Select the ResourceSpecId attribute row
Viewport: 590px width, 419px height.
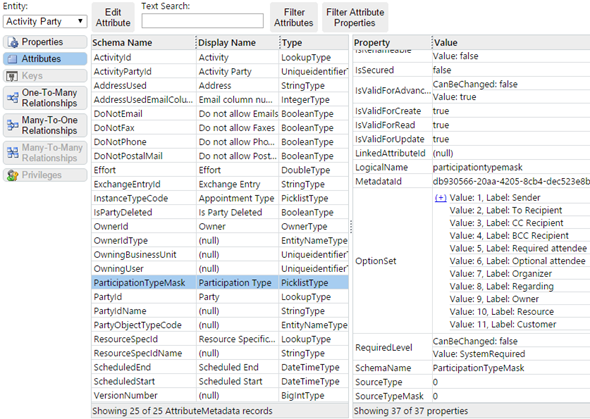(x=220, y=339)
